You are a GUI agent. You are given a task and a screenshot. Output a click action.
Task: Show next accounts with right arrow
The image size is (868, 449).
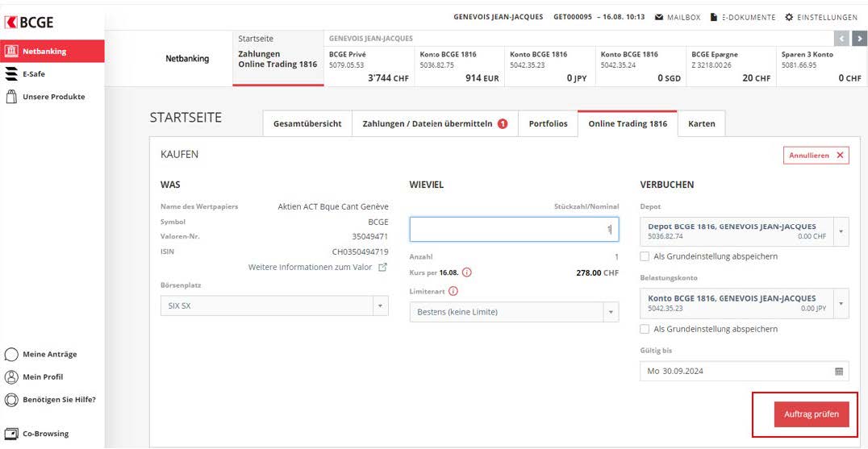(x=858, y=39)
